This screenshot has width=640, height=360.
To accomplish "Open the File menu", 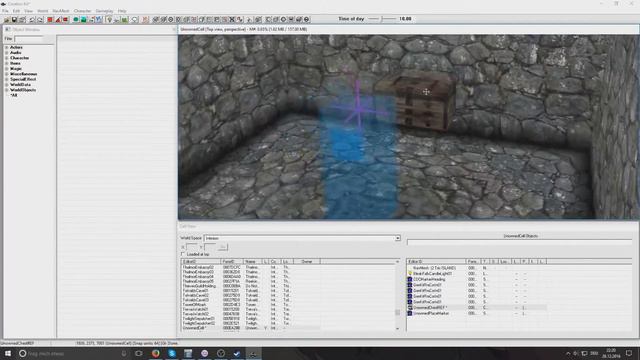I will pos(5,11).
